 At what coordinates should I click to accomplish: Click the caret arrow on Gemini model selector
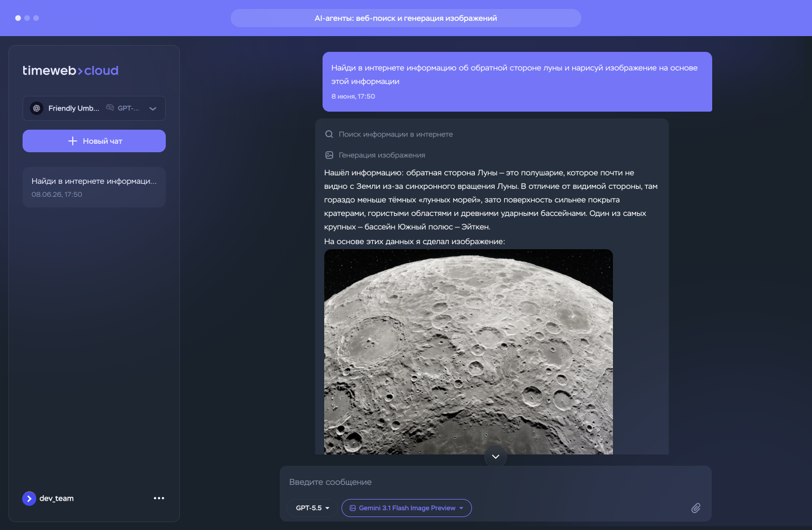pos(461,508)
